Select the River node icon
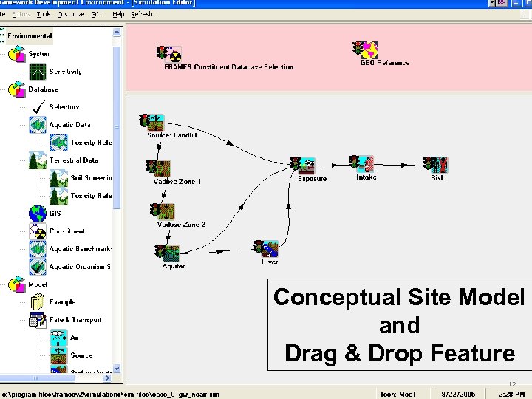Image resolution: width=532 pixels, height=399 pixels. [266, 249]
